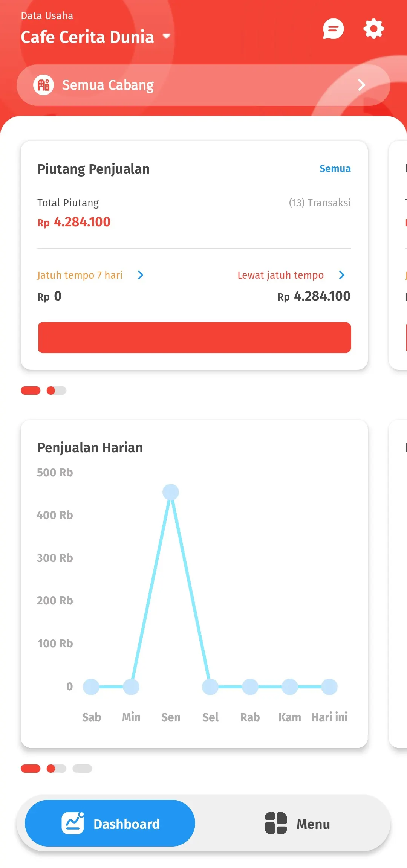Select the Dashboard chart icon
This screenshot has height=868, width=407.
point(73,824)
